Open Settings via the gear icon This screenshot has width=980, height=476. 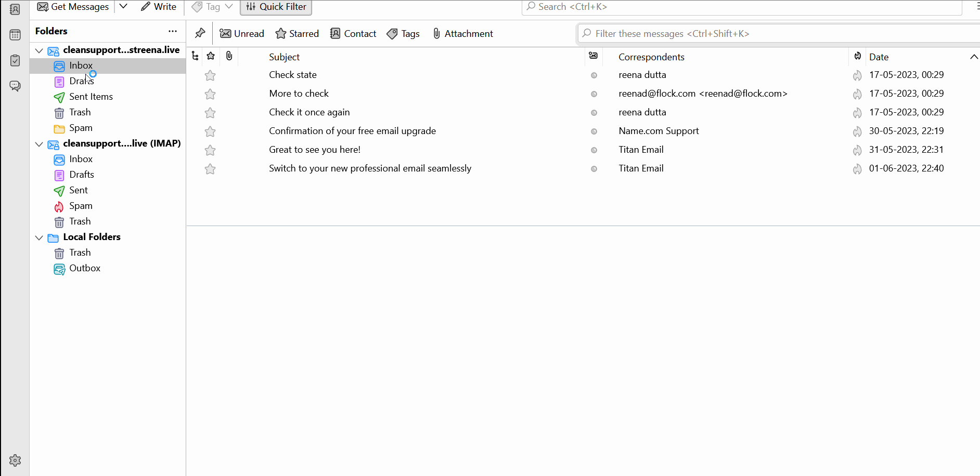[x=15, y=460]
